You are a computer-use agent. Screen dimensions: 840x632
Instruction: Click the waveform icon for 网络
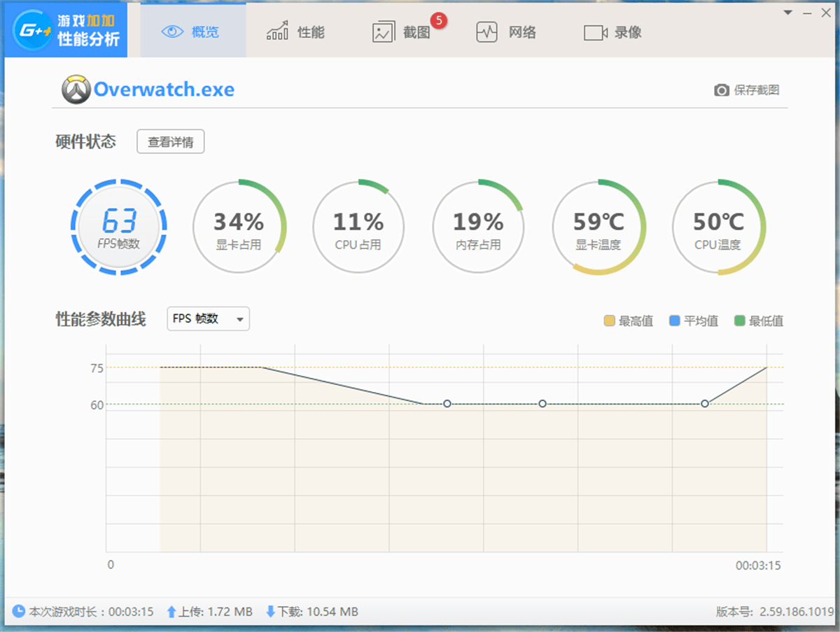tap(486, 32)
